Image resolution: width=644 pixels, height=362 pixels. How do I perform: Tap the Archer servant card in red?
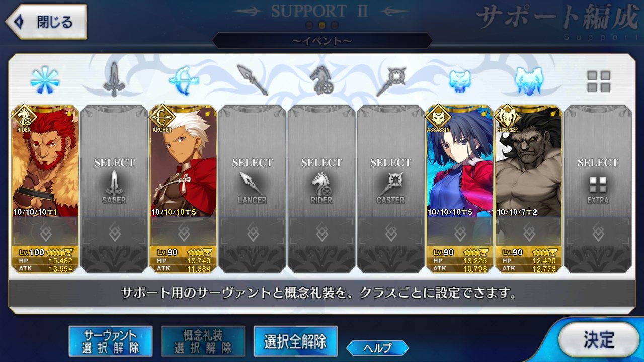(183, 189)
